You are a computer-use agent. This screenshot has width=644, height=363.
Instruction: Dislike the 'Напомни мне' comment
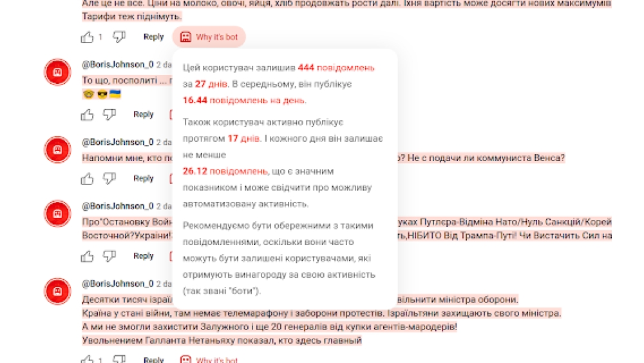109,179
